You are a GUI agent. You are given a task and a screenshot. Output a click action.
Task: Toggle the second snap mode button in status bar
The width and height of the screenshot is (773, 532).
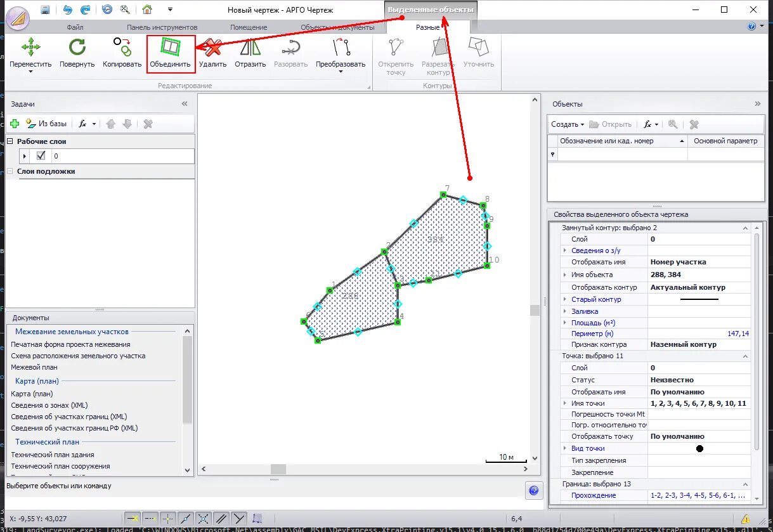point(150,519)
